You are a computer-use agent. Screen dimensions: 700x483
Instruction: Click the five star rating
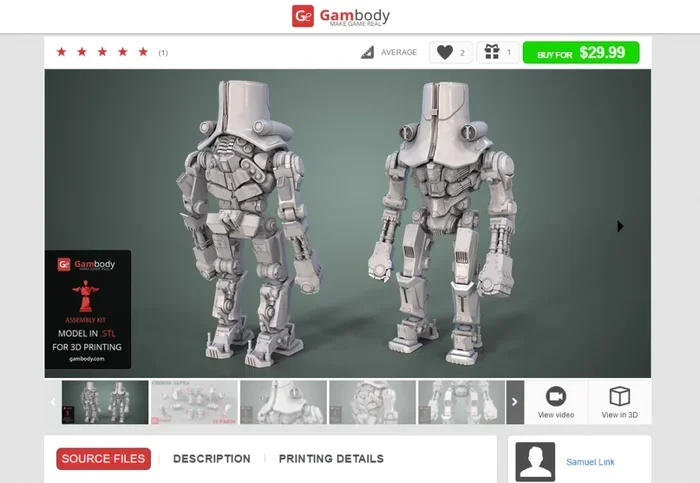click(x=102, y=52)
